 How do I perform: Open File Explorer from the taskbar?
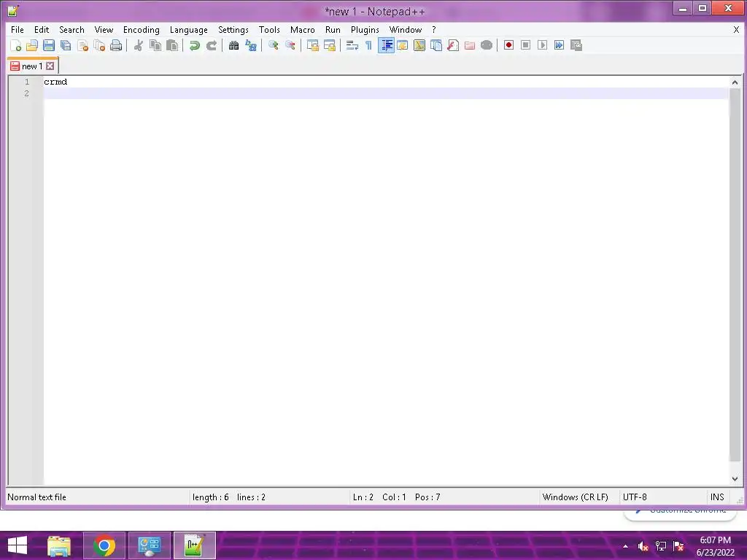coord(59,545)
